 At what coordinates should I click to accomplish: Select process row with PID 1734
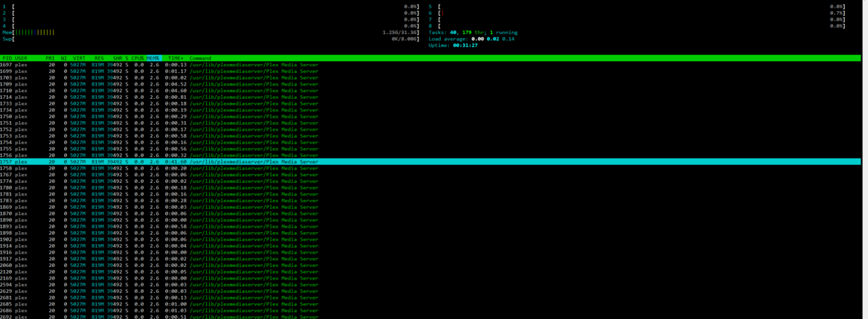click(x=431, y=110)
